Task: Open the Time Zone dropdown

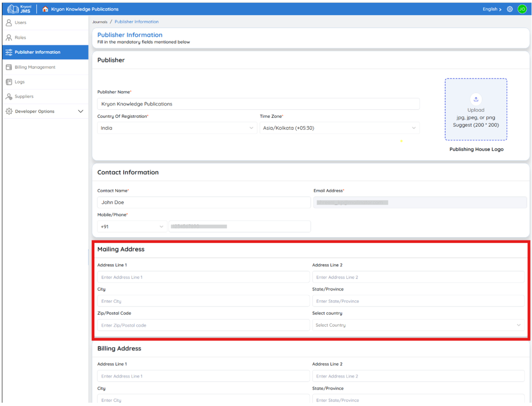Action: tap(339, 128)
